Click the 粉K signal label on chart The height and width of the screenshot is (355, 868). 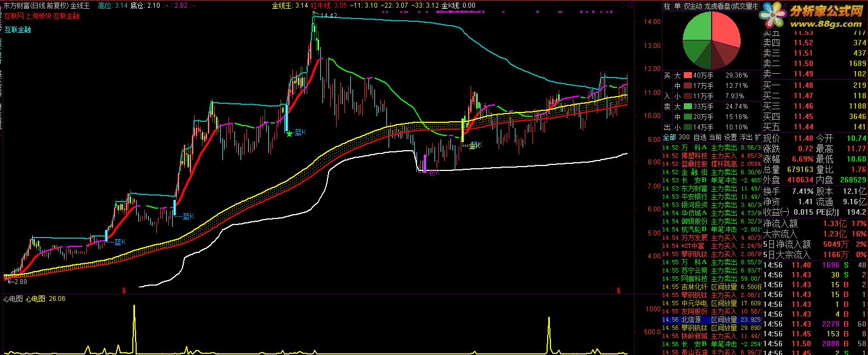434,173
